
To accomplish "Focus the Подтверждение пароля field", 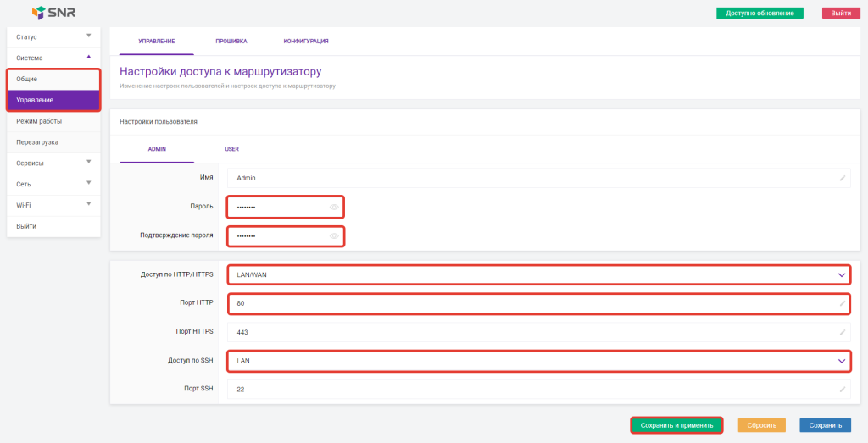I will pyautogui.click(x=286, y=235).
